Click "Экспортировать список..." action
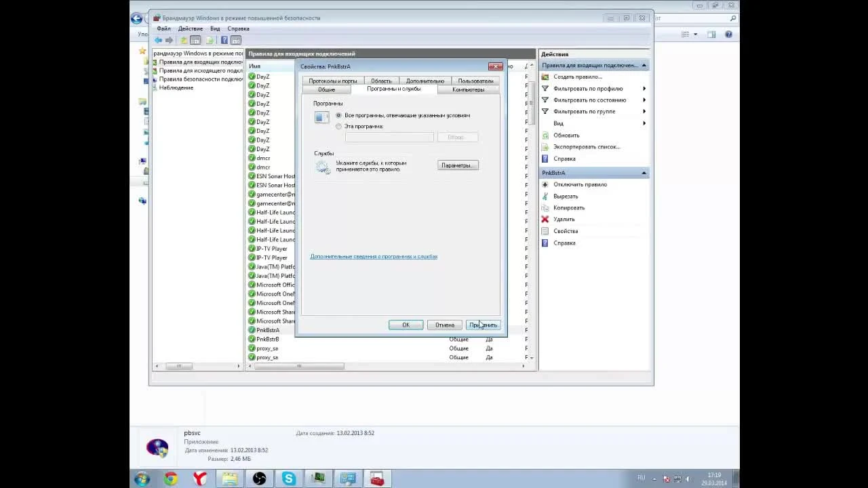868x488 pixels. (x=586, y=146)
